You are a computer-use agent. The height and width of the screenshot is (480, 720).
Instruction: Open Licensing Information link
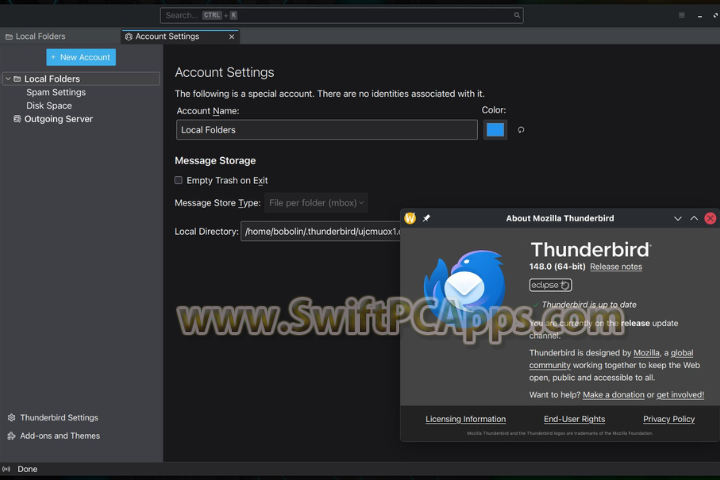point(466,419)
